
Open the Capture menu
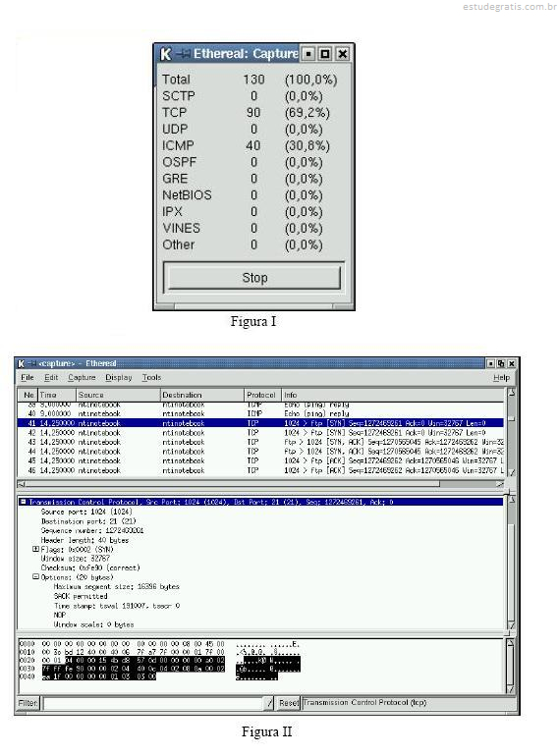click(82, 378)
